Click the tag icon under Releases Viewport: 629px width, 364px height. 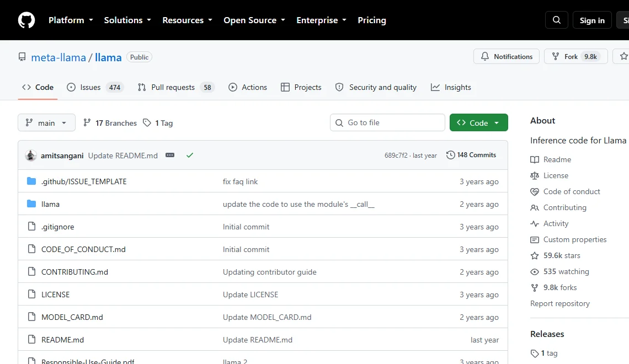click(x=534, y=354)
